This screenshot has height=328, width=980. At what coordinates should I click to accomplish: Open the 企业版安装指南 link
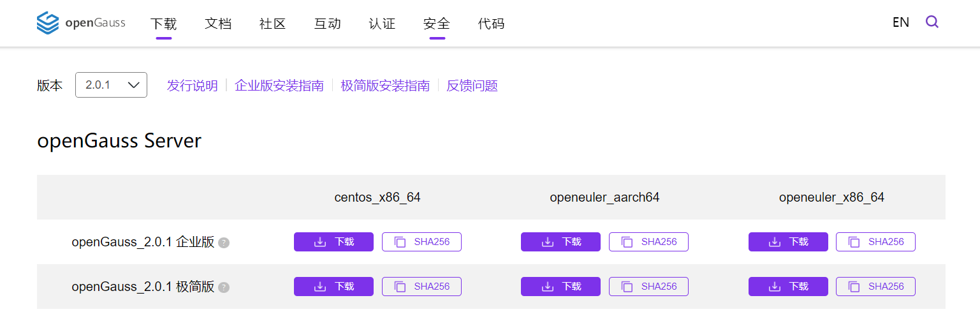(279, 86)
